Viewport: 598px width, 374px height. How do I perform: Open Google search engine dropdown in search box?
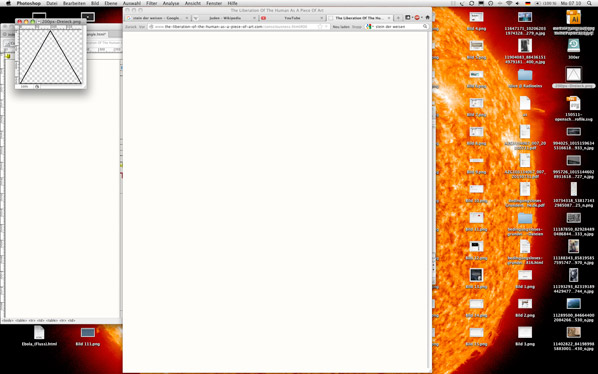pos(369,27)
